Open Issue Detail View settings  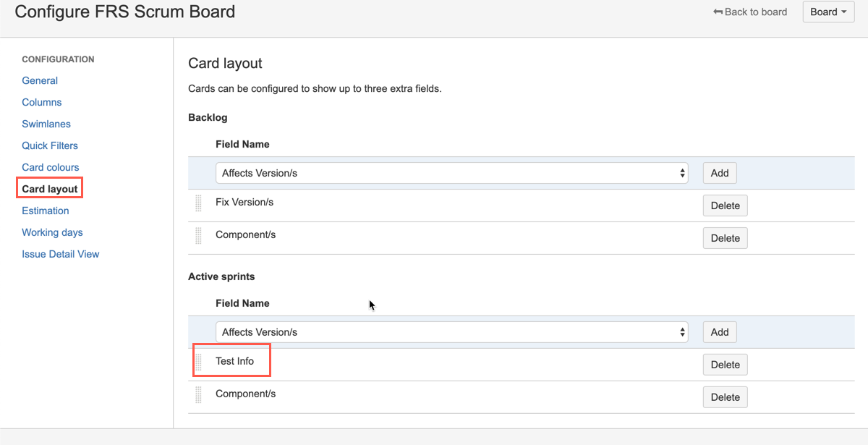[61, 254]
